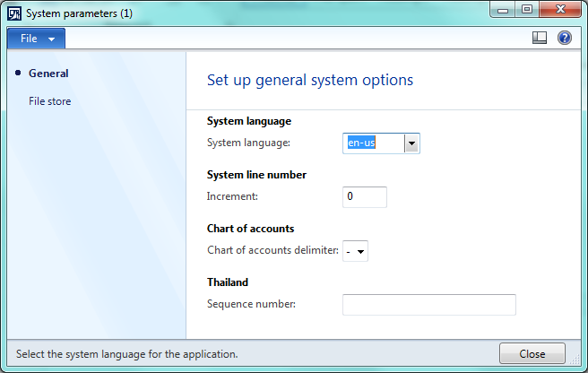Click the view layout icon beside Help

tap(540, 38)
